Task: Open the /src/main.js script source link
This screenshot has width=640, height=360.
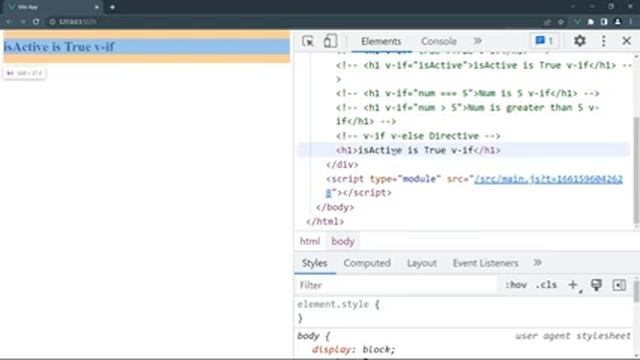Action: point(548,179)
